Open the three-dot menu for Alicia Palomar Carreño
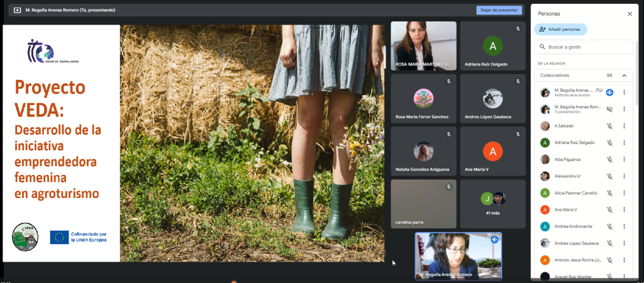This screenshot has width=644, height=283. (x=624, y=193)
